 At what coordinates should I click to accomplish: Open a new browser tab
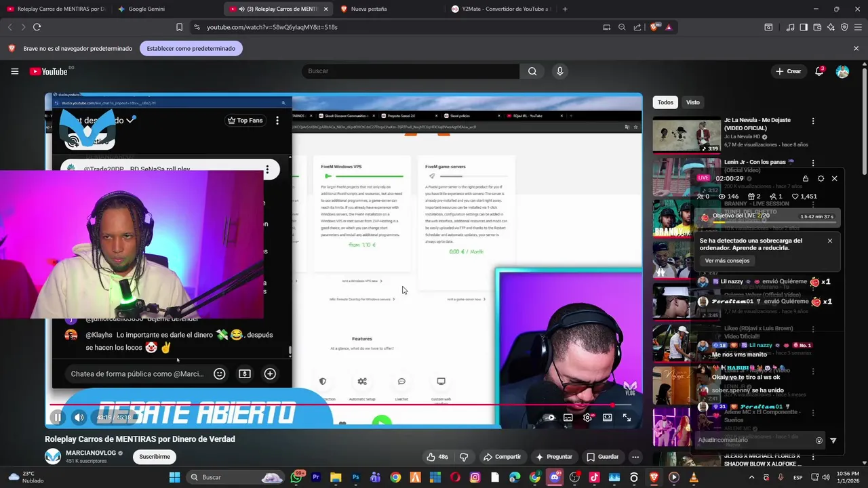tap(565, 9)
